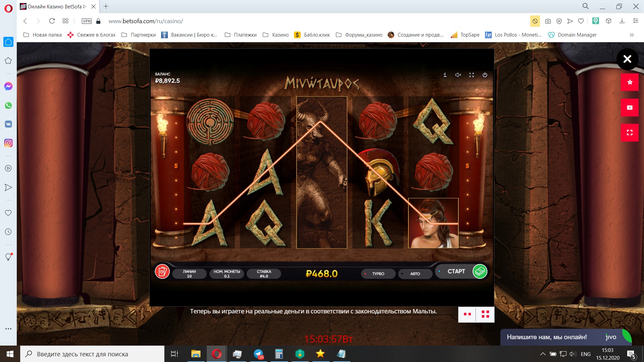Go back in browser history
This screenshot has height=362, width=644.
[x=25, y=21]
